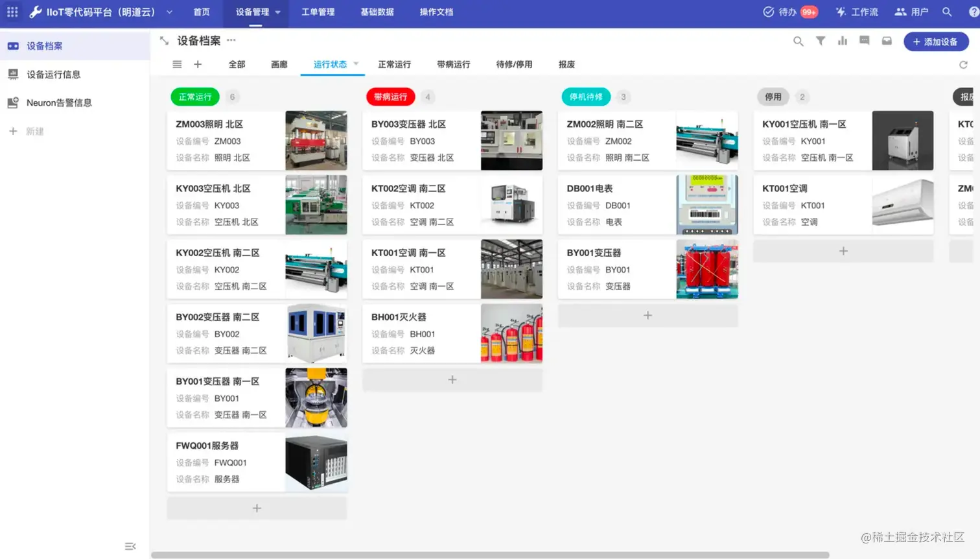Open the discussion comment icon
This screenshot has width=980, height=559.
(x=865, y=41)
